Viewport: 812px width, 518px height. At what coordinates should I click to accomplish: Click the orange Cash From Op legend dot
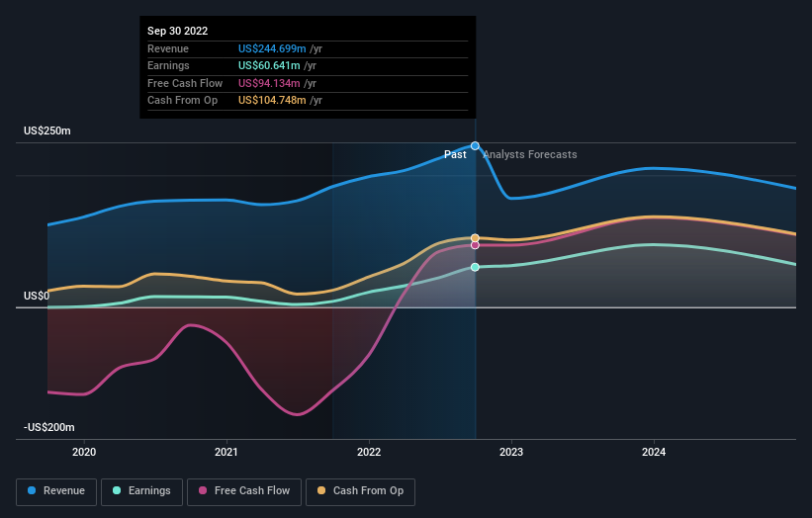321,490
